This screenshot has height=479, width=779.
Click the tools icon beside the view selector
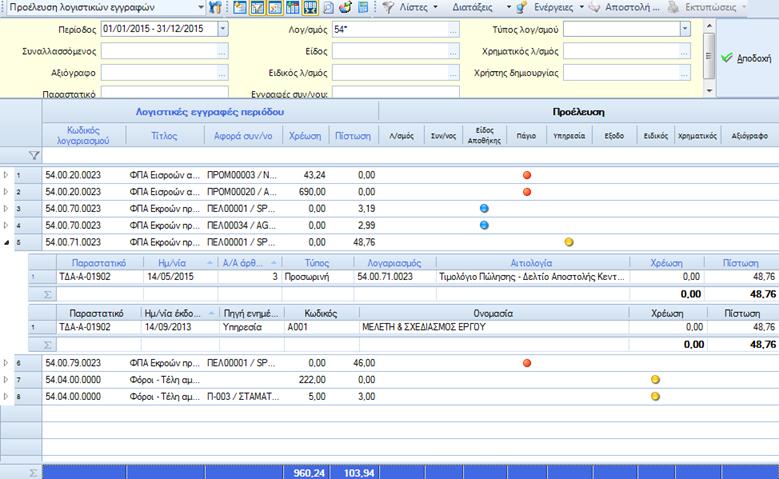(x=215, y=7)
